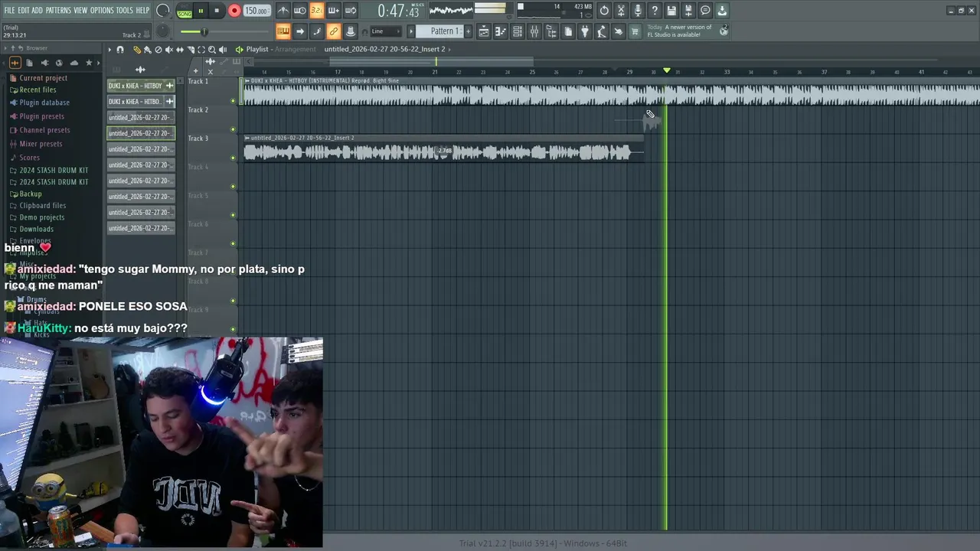This screenshot has height=551, width=980.
Task: Click arrow left of Pattern 1 selector
Action: point(411,31)
